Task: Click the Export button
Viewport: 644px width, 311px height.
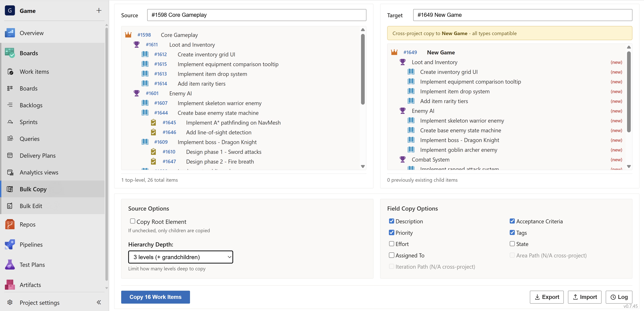Action: 546,297
